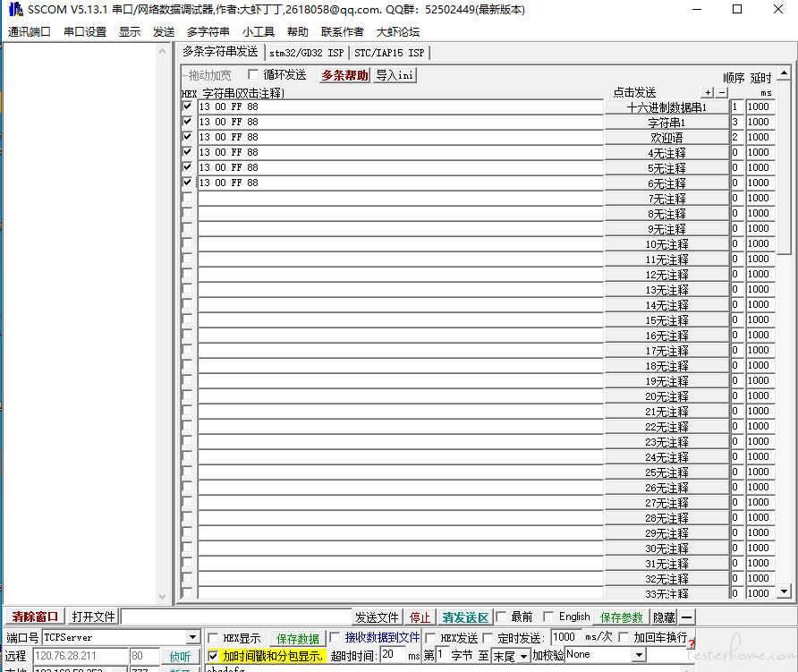
Task: Maximize the SSCOM window
Action: [737, 9]
